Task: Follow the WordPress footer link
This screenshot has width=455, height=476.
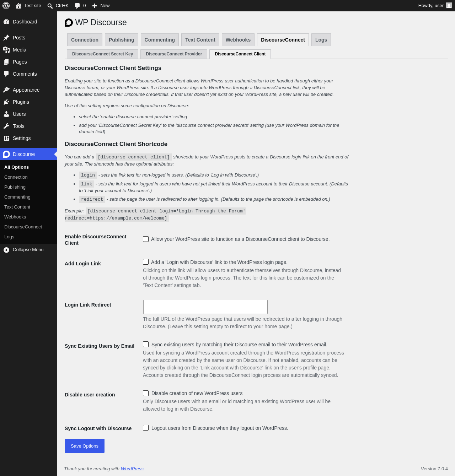Action: pos(132,469)
